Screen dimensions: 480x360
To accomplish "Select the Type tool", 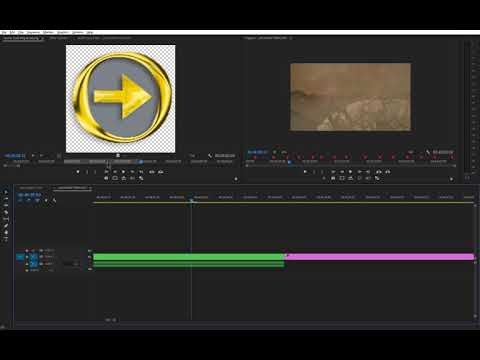I will click(x=6, y=239).
